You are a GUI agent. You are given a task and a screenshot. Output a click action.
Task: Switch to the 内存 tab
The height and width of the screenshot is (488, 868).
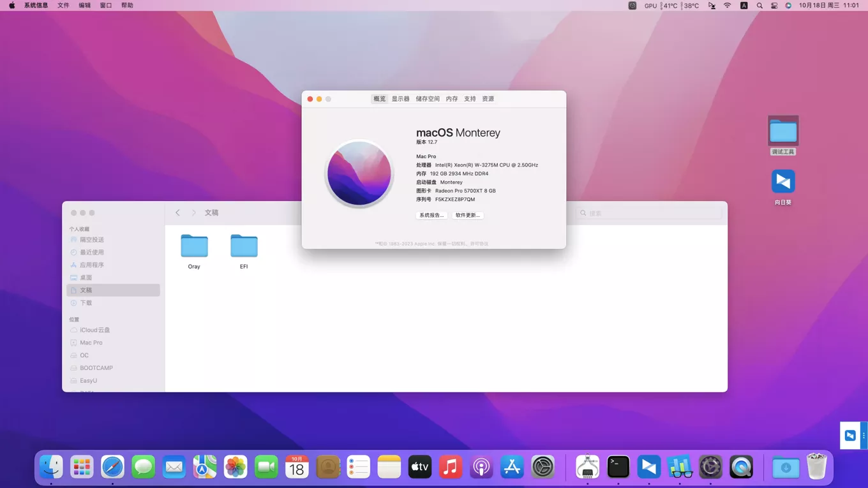[451, 98]
